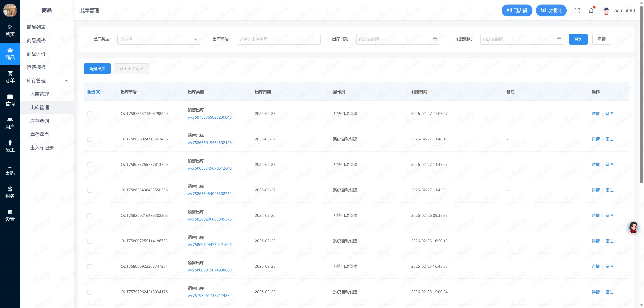Select the 商品 basket sidebar icon
The height and width of the screenshot is (308, 644).
tap(10, 54)
